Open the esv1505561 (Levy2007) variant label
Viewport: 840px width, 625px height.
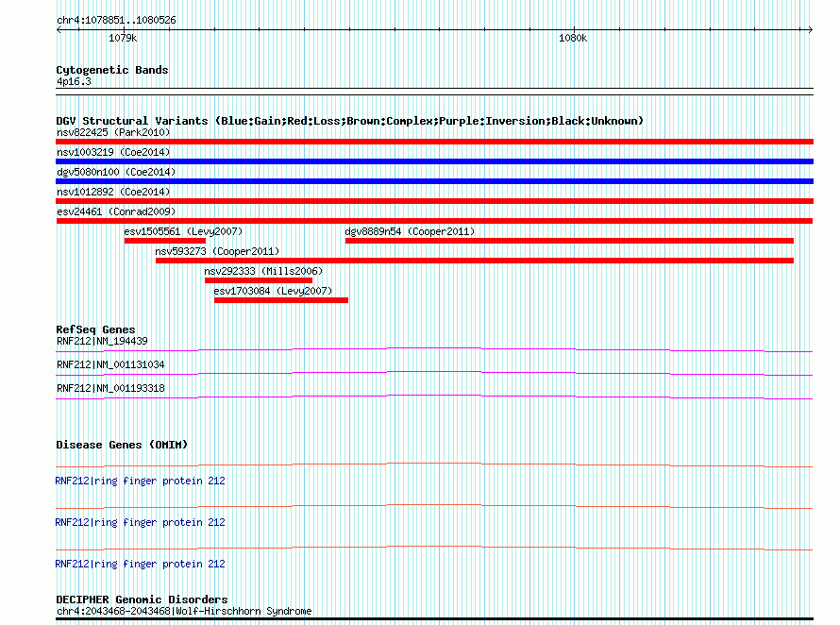[x=183, y=231]
